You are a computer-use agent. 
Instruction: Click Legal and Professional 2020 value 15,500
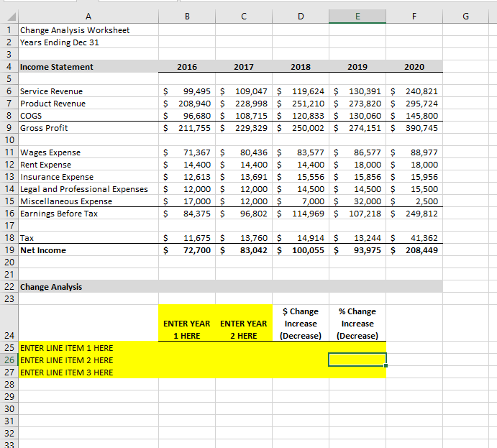(414, 189)
